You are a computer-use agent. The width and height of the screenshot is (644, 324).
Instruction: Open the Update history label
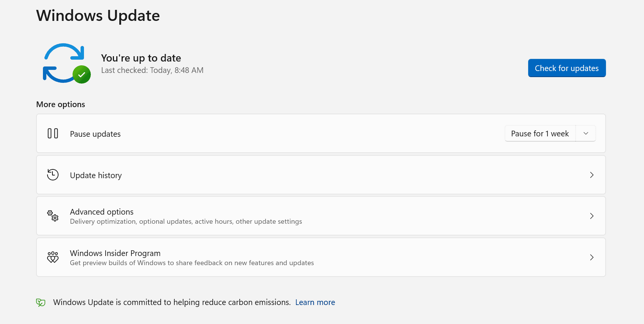96,175
